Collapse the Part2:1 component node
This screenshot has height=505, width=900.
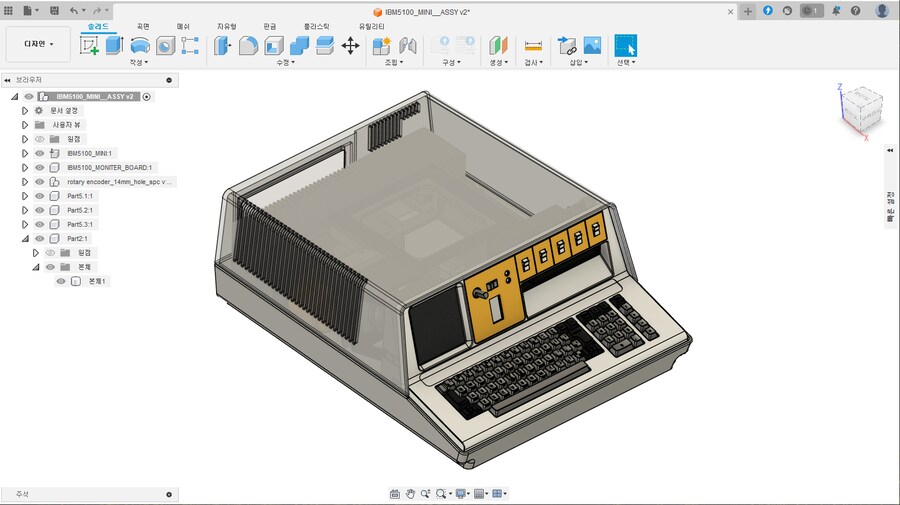click(25, 239)
